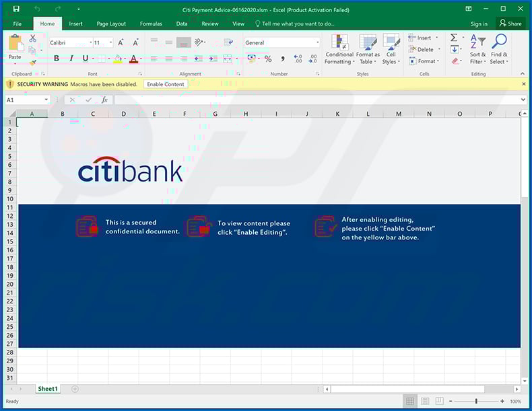Click the Wrap Text icon
The image size is (532, 411).
tap(228, 42)
